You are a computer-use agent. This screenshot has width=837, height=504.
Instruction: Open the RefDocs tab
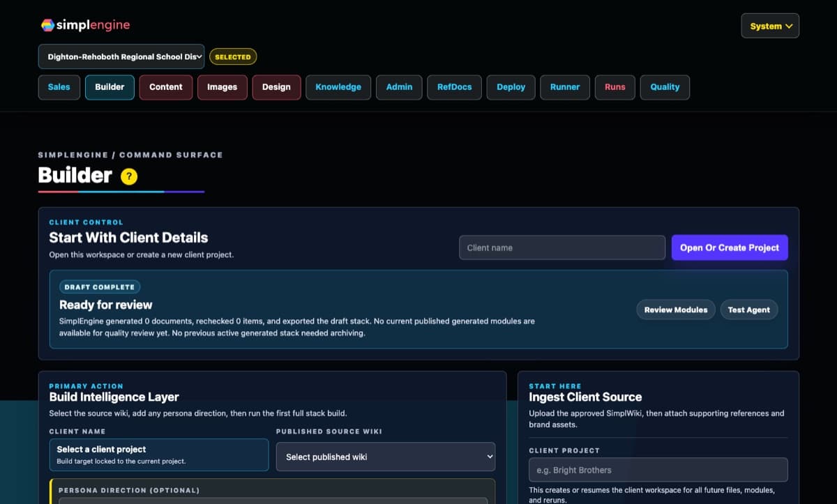(455, 87)
